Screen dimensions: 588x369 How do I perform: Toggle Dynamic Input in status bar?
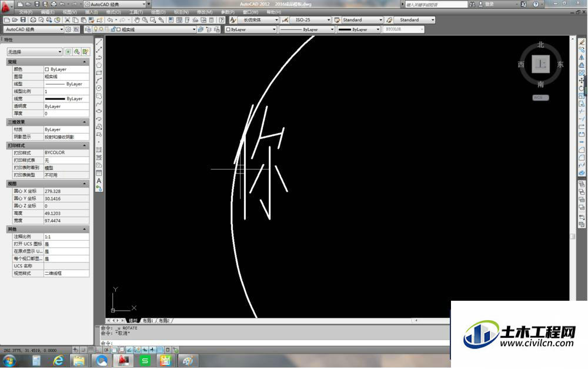145,350
